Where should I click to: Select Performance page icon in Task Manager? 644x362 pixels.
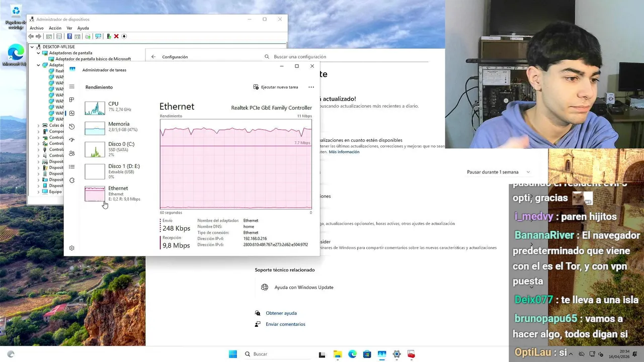tap(72, 113)
